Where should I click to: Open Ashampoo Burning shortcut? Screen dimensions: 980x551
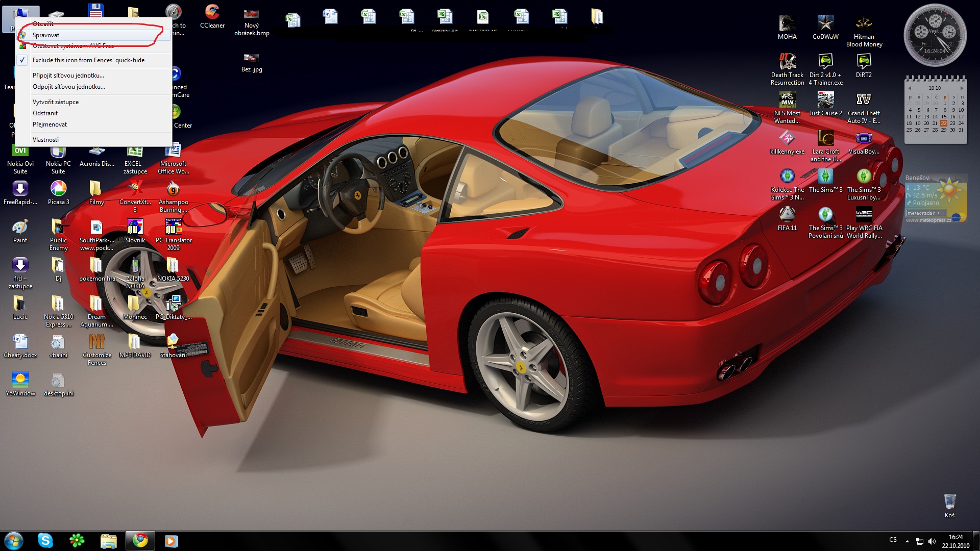point(173,189)
